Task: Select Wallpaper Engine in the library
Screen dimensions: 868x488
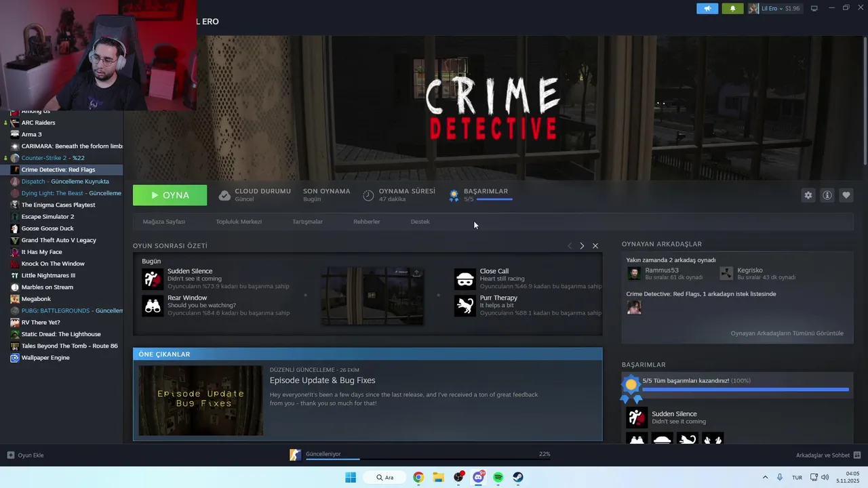Action: [x=62, y=358]
